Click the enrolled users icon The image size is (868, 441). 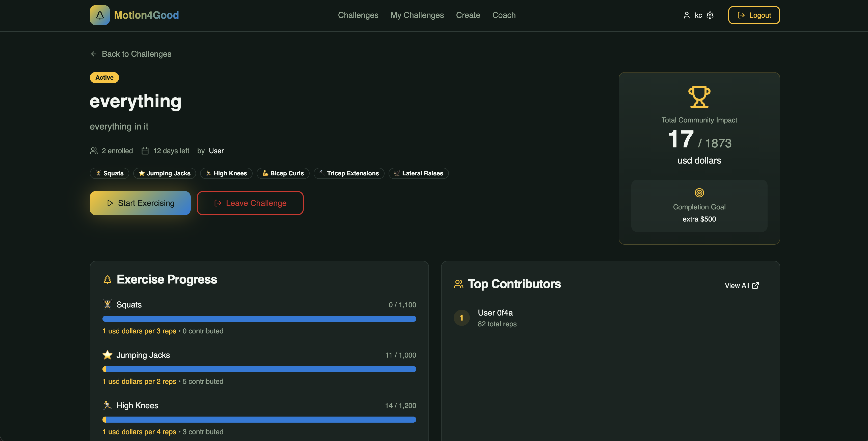94,151
